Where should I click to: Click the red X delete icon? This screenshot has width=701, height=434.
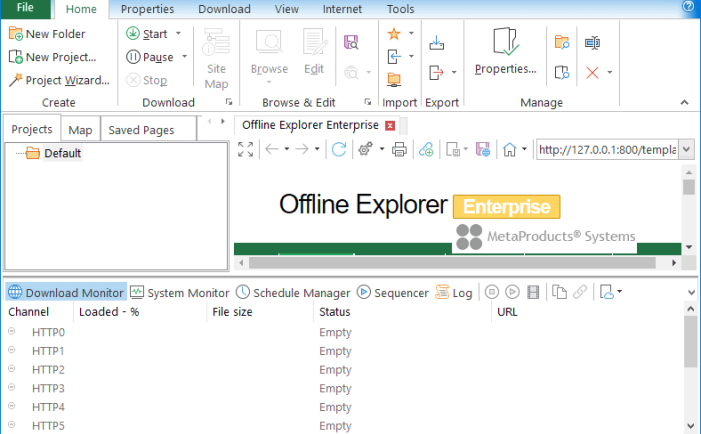[x=592, y=72]
